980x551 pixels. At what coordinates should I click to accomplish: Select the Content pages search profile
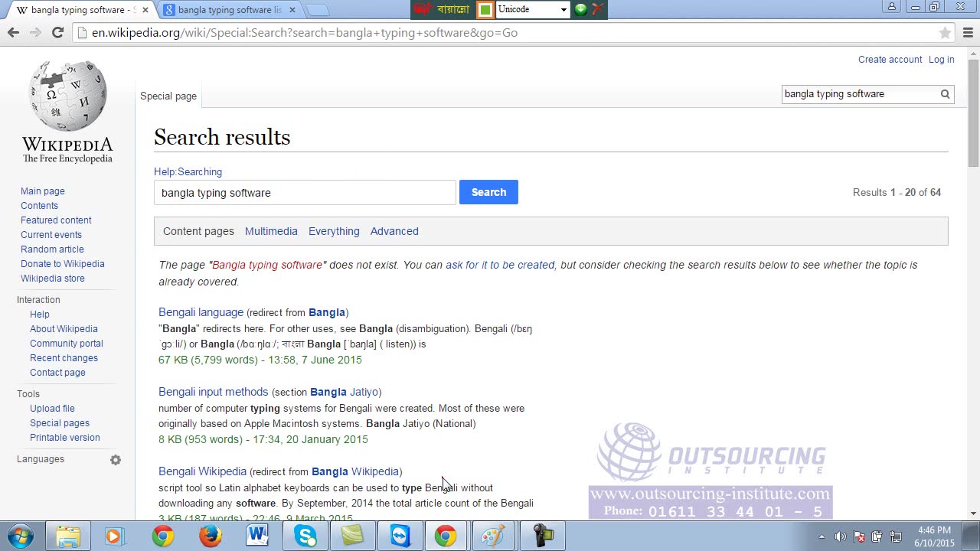pos(198,231)
